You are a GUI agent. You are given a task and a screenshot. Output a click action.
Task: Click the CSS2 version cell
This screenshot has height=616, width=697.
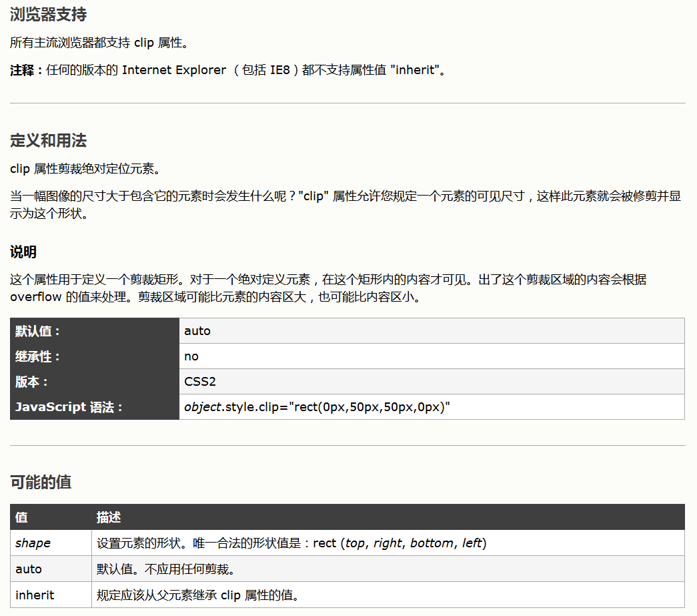(432, 382)
